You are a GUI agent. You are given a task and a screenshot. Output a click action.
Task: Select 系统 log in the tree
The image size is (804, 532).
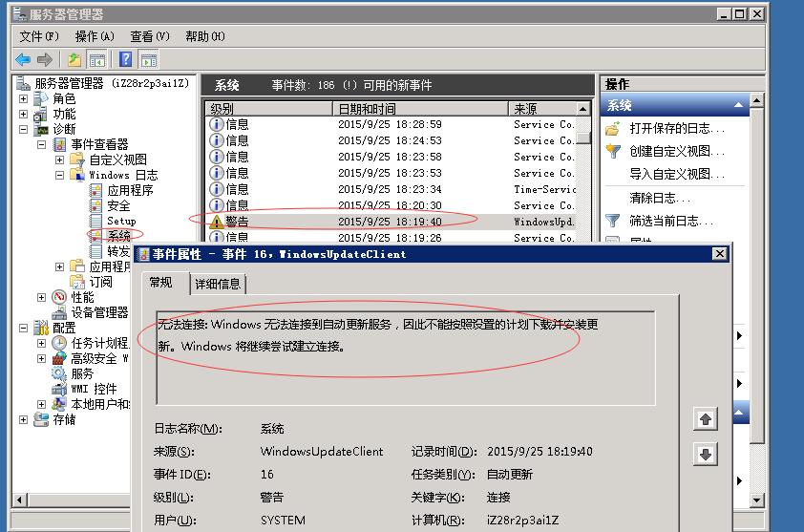(118, 236)
